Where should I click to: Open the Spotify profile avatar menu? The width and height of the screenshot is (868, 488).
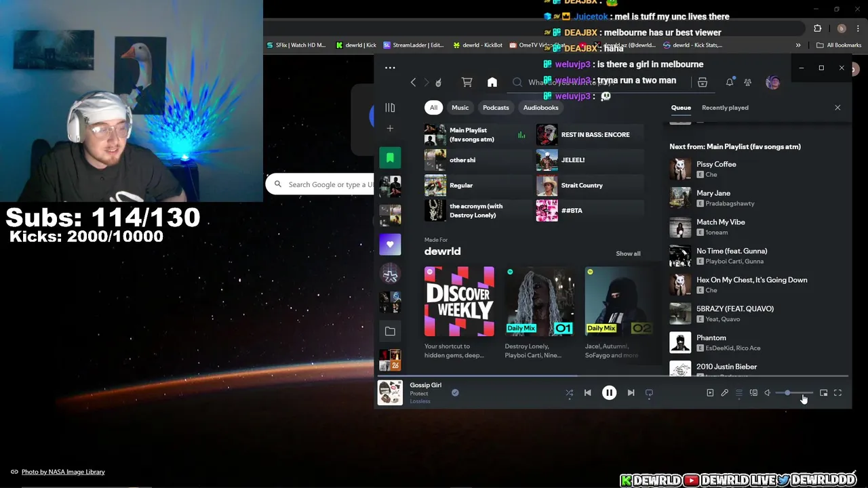point(772,83)
